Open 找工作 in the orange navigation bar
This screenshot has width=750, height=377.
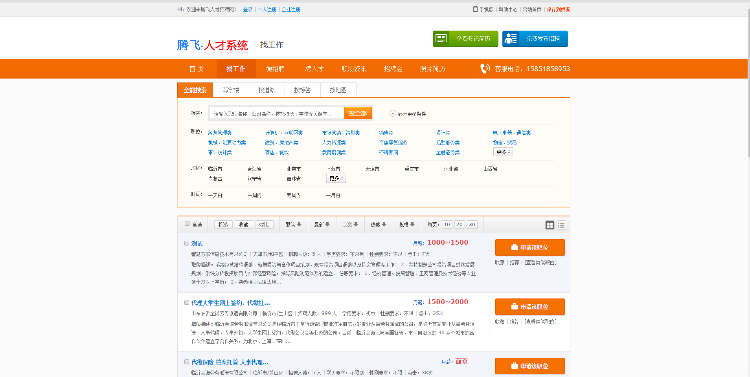(x=236, y=69)
